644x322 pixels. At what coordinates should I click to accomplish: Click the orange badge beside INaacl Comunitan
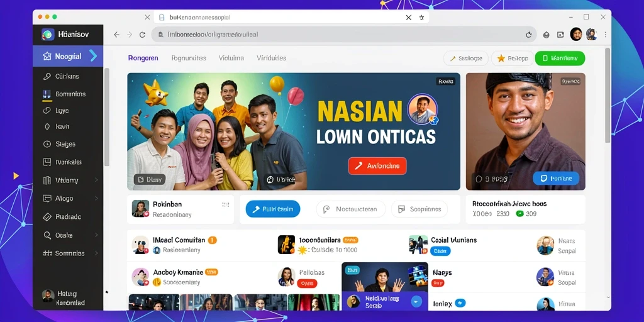213,240
